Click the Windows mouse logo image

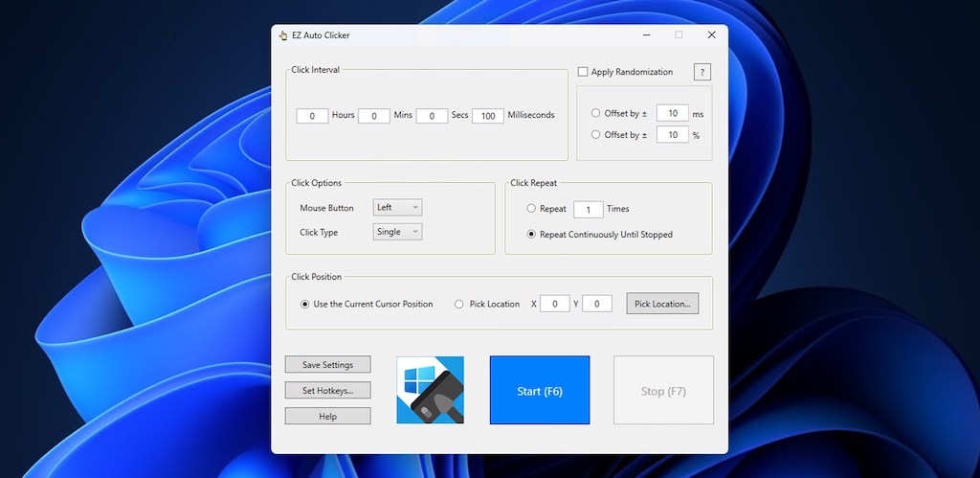click(x=430, y=390)
